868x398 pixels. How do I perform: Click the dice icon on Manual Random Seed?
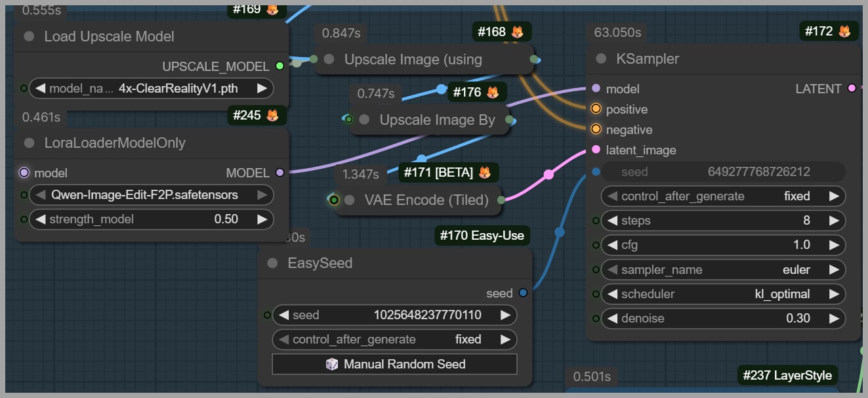[x=332, y=364]
